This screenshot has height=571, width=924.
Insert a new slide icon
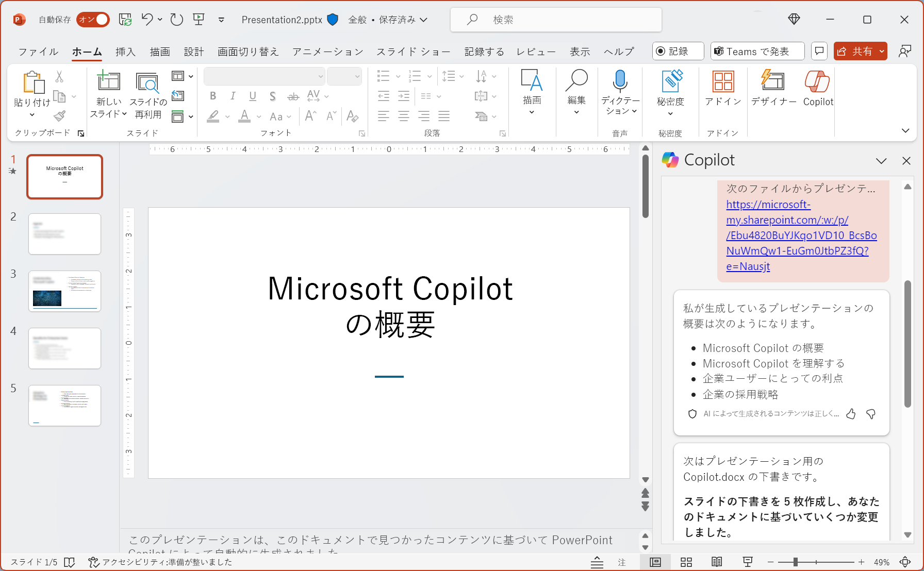(x=108, y=81)
